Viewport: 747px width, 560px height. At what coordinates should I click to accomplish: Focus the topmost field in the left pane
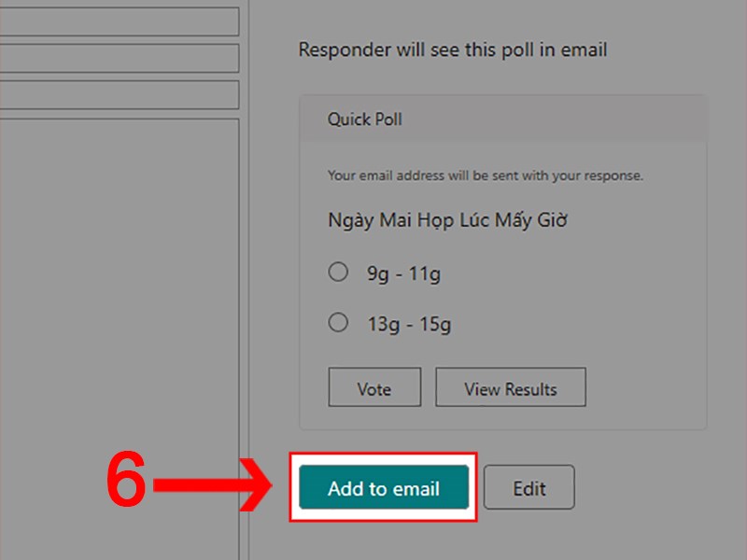pos(119,21)
